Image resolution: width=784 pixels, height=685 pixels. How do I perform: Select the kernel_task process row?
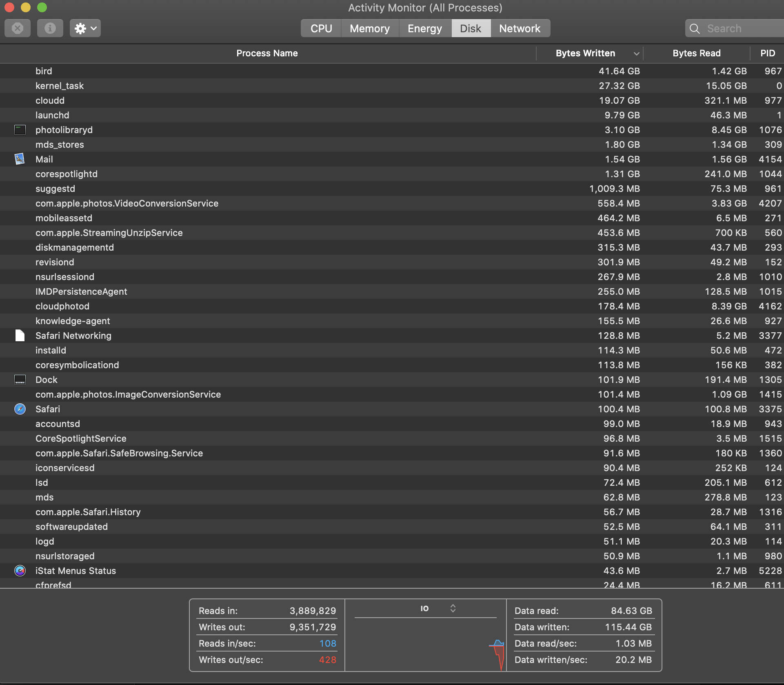(x=392, y=86)
